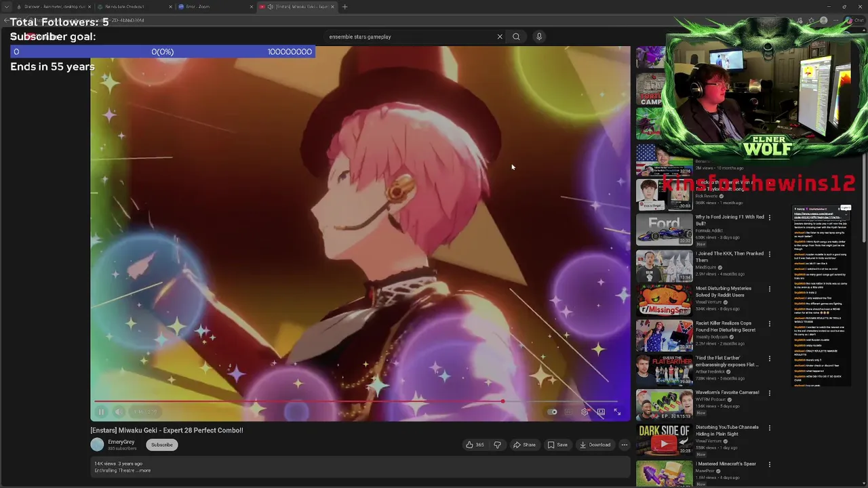Image resolution: width=868 pixels, height=488 pixels.
Task: Open 'Waveform's Favorite Cameras!' video
Action: [x=727, y=392]
